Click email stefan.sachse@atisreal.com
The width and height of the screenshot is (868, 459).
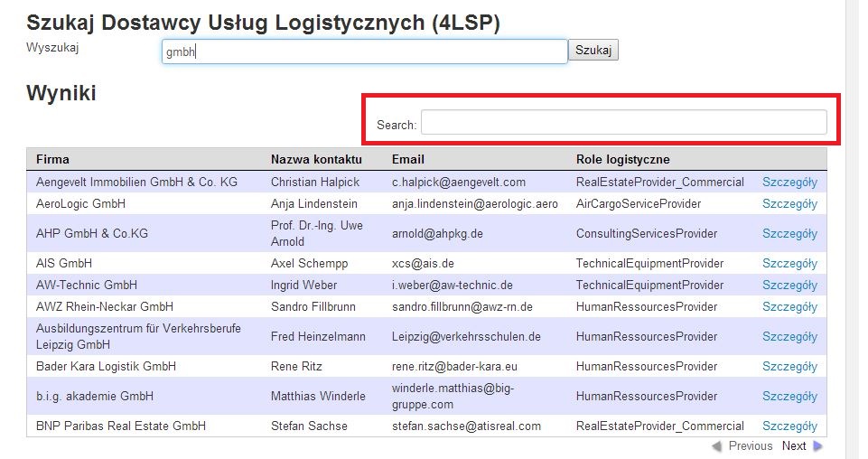(466, 426)
